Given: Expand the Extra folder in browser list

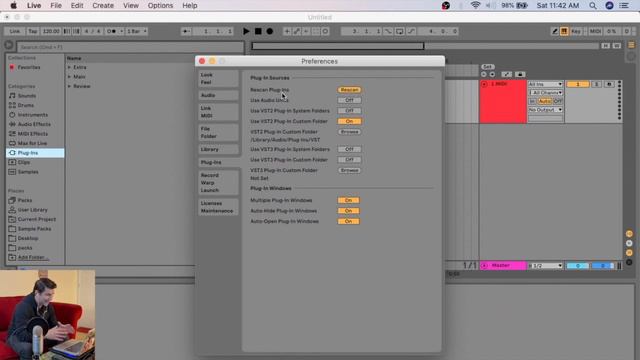Looking at the screenshot, I should (x=80, y=67).
